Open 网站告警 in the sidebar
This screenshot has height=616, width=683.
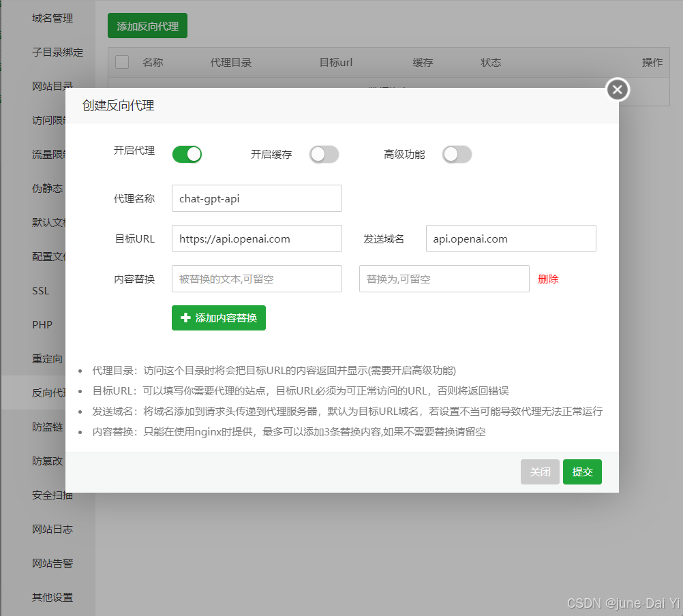click(52, 564)
